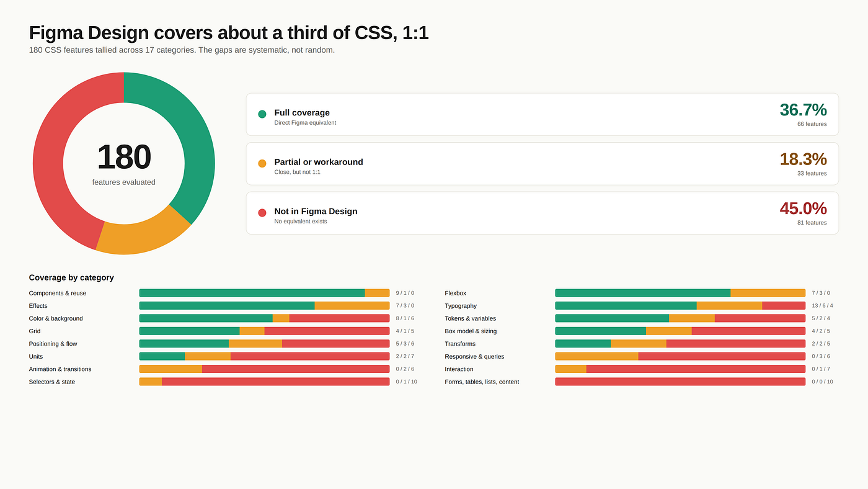The height and width of the screenshot is (489, 868).
Task: Click the 'features evaluated' label
Action: click(x=124, y=182)
